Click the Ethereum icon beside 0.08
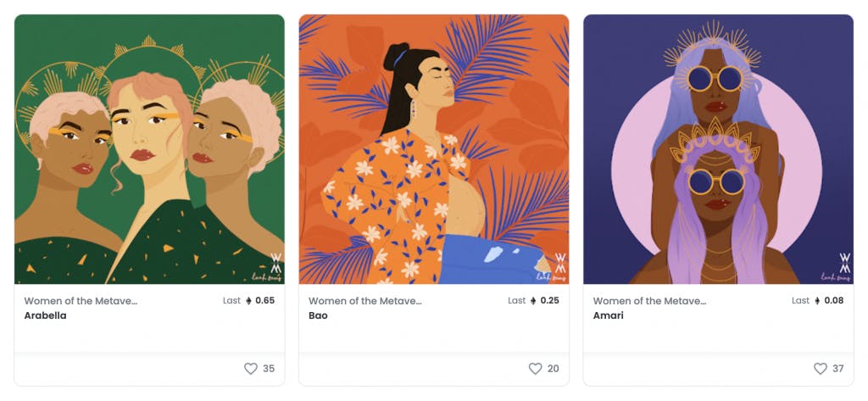Screen dimensions: 868x401 pos(817,301)
